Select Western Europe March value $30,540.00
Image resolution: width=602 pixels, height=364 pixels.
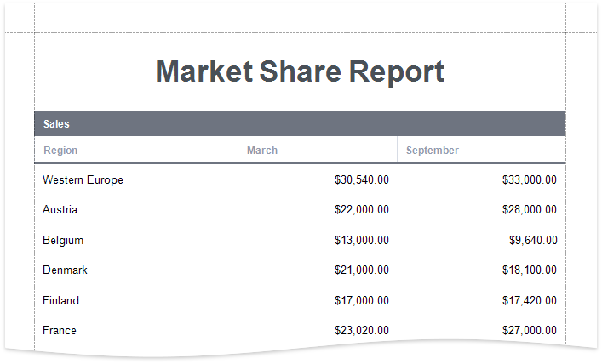tap(362, 180)
